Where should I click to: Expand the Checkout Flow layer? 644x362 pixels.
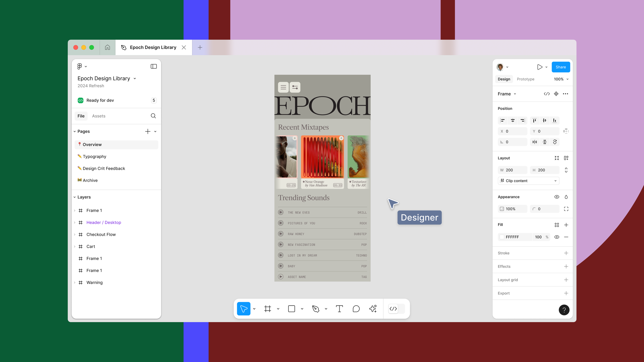coord(75,234)
